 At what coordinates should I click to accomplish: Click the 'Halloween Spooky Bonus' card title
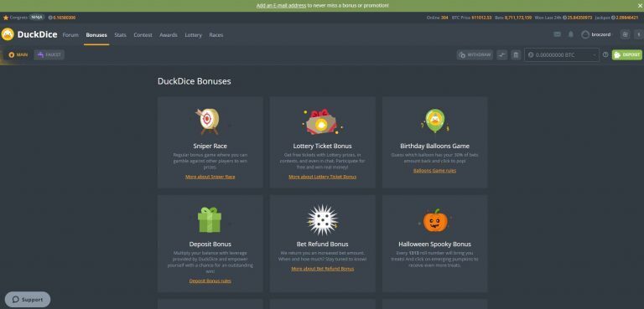pyautogui.click(x=434, y=245)
